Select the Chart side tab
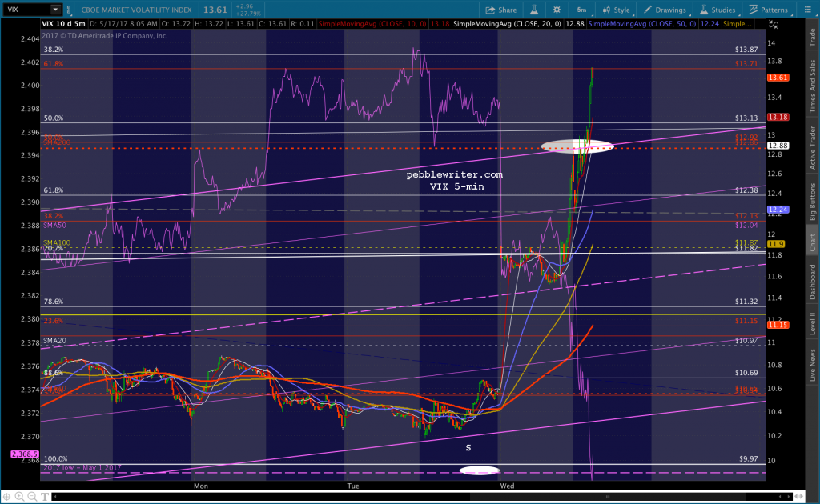Viewport: 820px width, 504px height. (813, 242)
